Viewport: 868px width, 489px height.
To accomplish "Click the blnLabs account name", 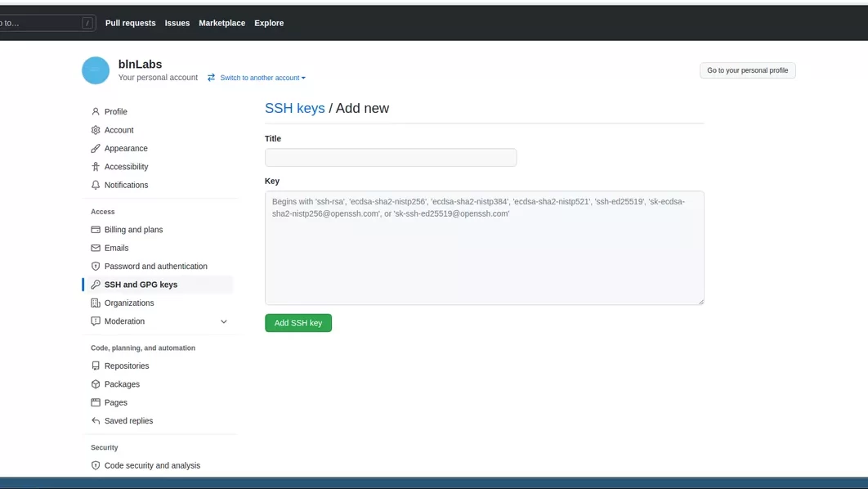I will (x=140, y=65).
